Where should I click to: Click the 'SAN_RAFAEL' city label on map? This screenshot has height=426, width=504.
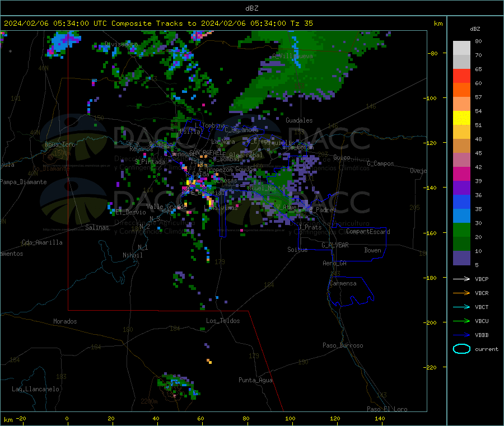pyautogui.click(x=206, y=152)
